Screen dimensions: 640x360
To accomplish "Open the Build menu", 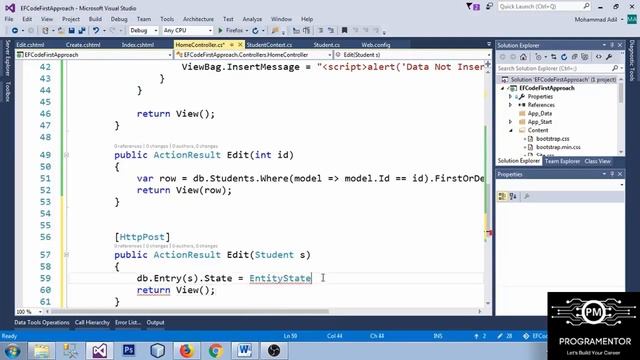I will click(x=95, y=19).
